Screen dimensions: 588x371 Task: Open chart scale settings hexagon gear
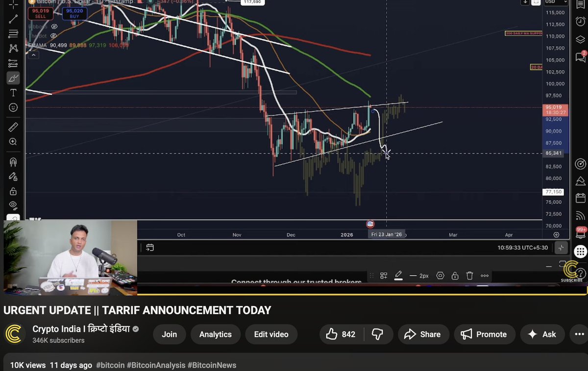[x=557, y=235]
